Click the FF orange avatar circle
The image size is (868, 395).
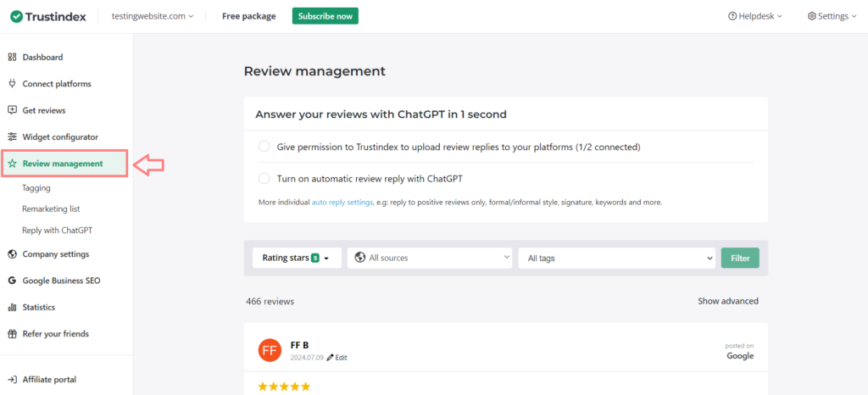pyautogui.click(x=270, y=349)
